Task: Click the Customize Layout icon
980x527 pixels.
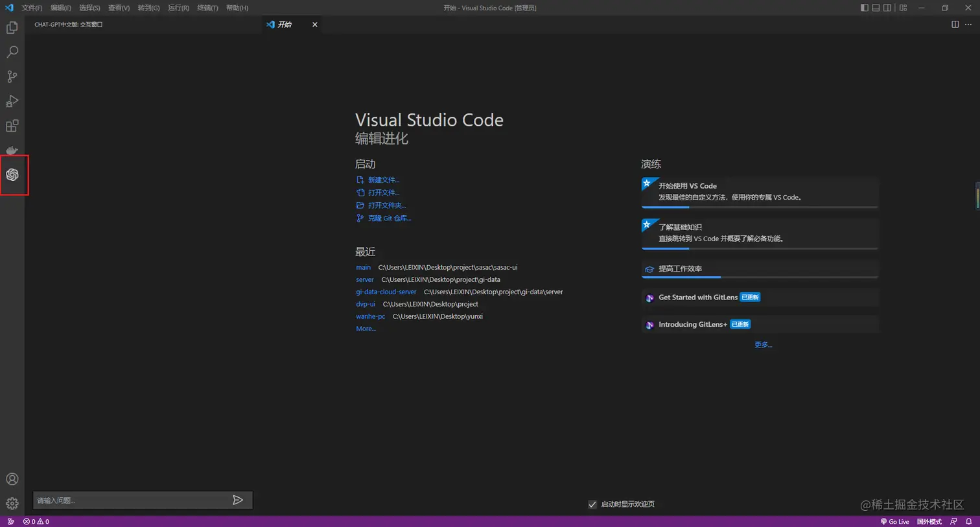Action: 903,8
